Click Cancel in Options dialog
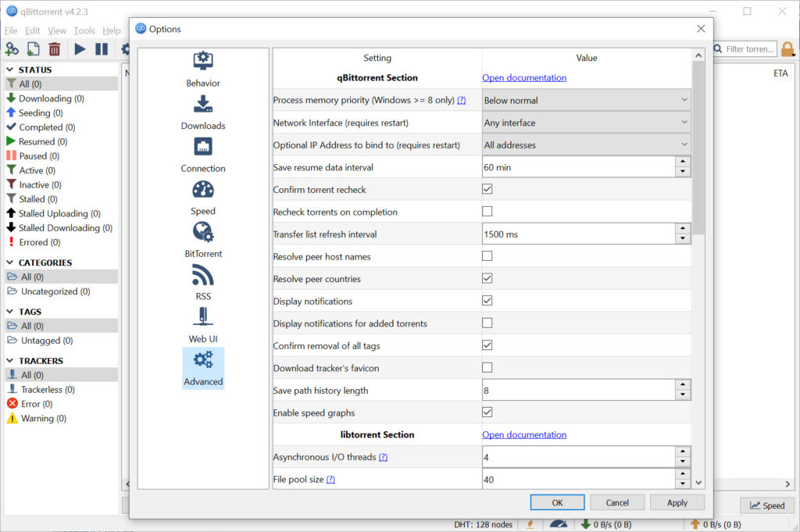This screenshot has height=532, width=800. click(617, 502)
